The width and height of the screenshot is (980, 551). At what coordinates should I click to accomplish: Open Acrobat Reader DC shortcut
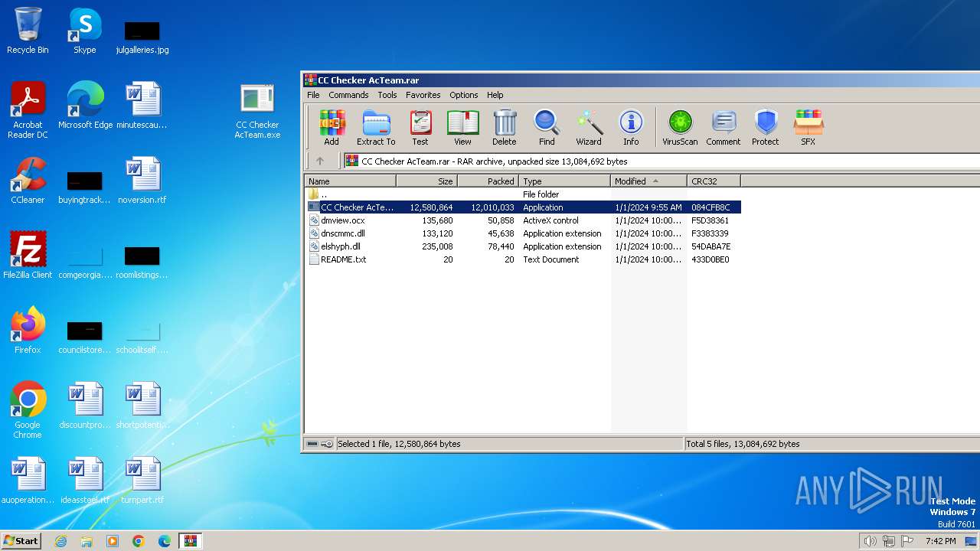pos(28,110)
